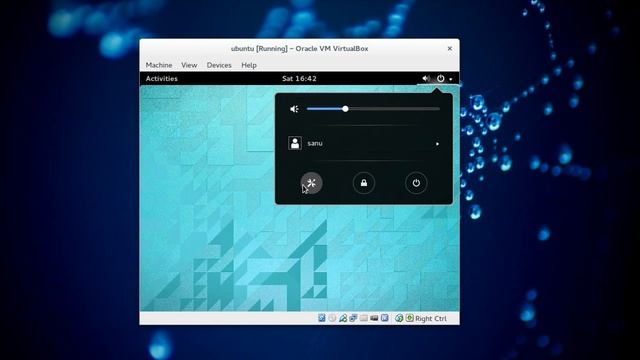Open the View menu

coord(189,65)
